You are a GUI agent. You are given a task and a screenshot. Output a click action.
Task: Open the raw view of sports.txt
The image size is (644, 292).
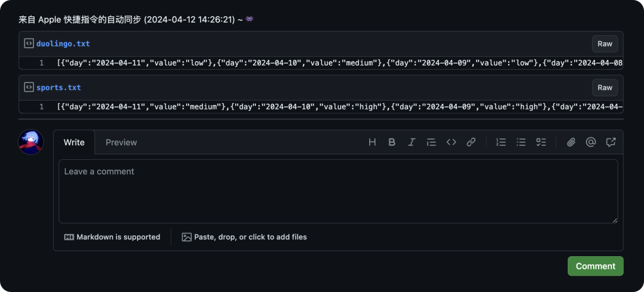[x=604, y=87]
